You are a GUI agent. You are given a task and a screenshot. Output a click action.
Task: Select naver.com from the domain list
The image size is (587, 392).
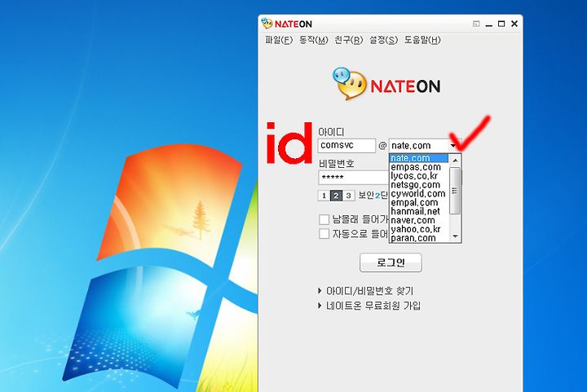pos(418,220)
